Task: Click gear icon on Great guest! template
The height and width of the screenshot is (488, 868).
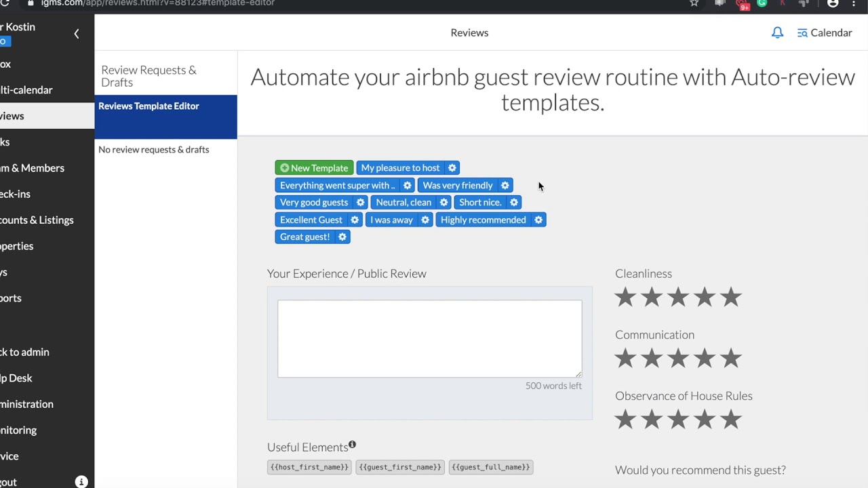Action: point(342,237)
